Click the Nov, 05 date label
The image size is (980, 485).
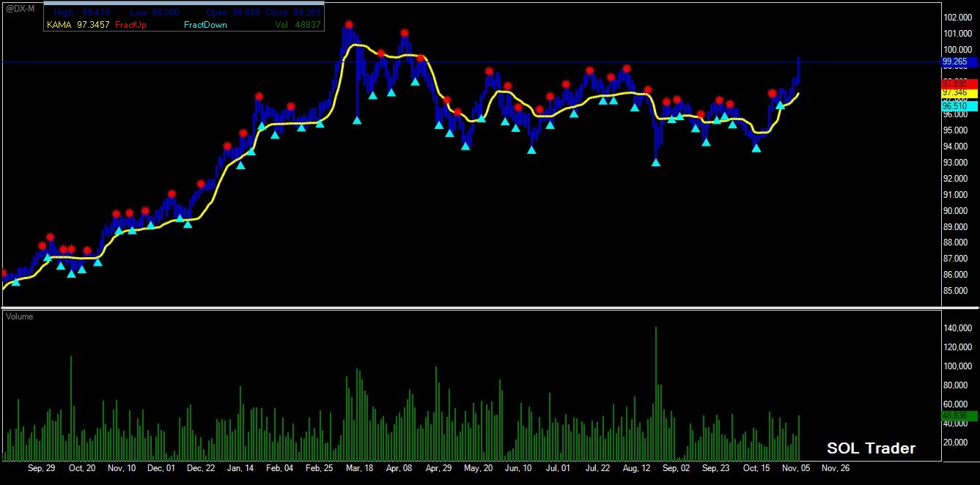(795, 468)
